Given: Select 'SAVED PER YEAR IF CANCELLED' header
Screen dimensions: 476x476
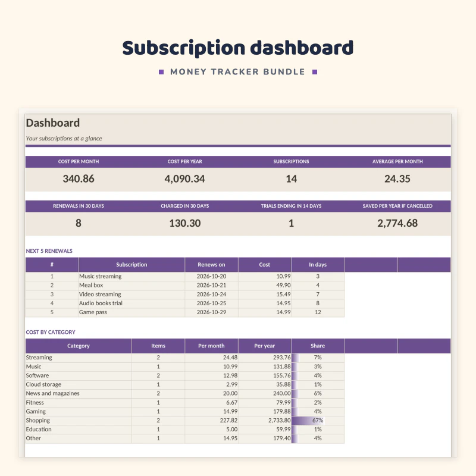Looking at the screenshot, I should (397, 206).
